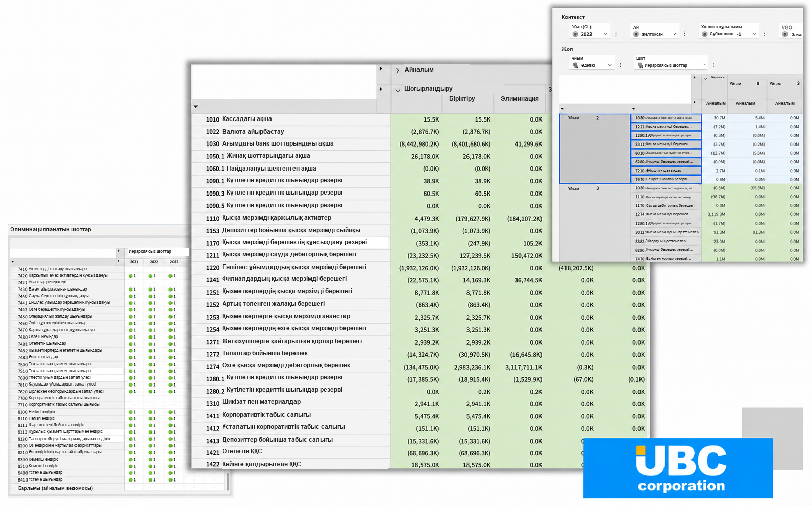Image resolution: width=812 pixels, height=505 pixels.
Task: Click green status dot for 7430 in 2023
Action: pyautogui.click(x=170, y=290)
